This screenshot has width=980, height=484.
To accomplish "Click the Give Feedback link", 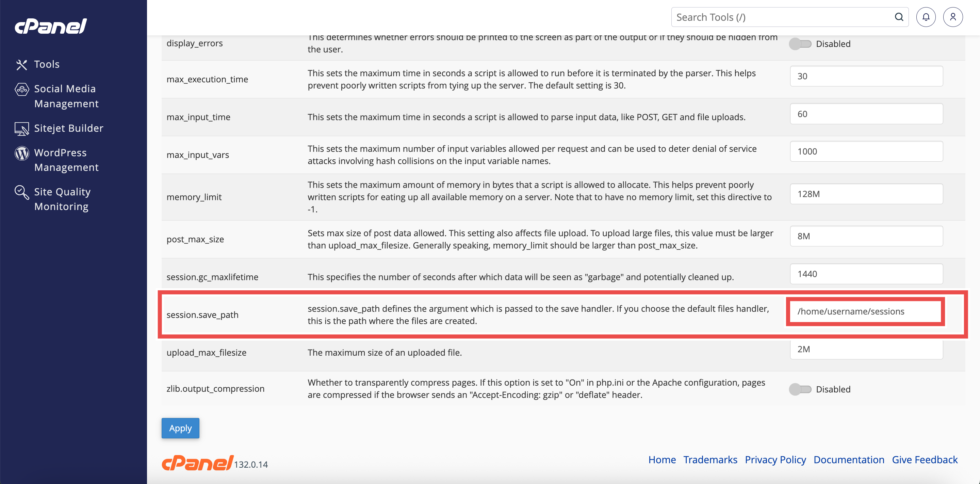I will pos(925,459).
